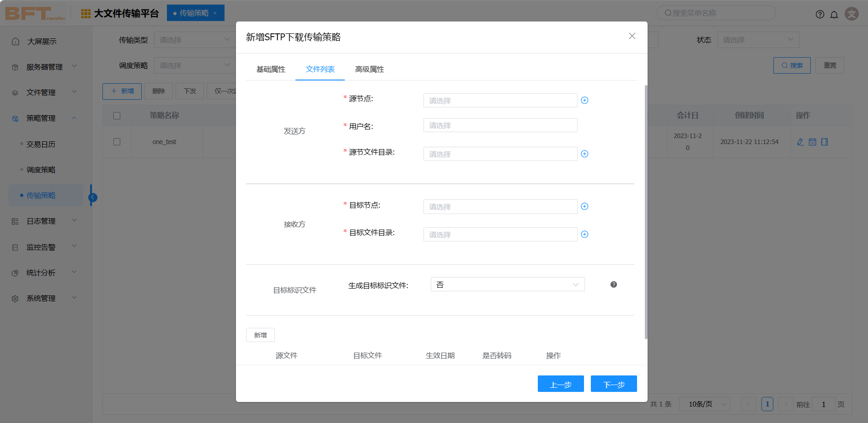Click the 下发 button in the toolbar
868x423 pixels.
[190, 91]
